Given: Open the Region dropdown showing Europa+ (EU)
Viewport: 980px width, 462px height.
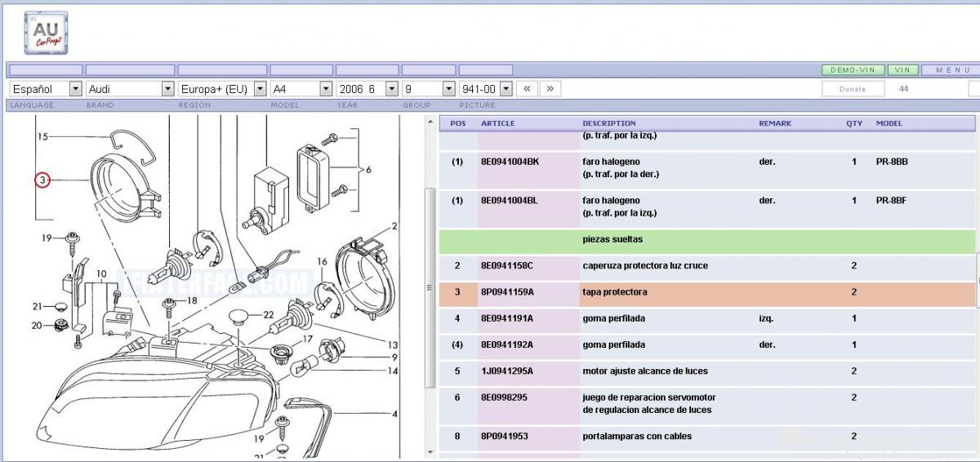Looking at the screenshot, I should point(222,88).
